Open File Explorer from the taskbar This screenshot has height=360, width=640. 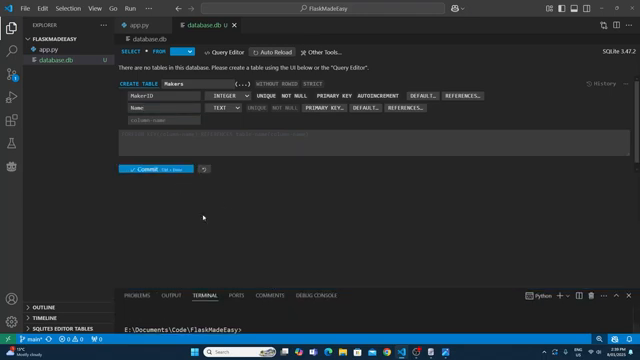(x=343, y=352)
